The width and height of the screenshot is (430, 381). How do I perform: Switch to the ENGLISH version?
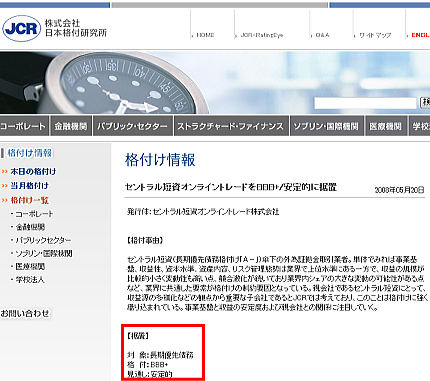click(x=420, y=35)
